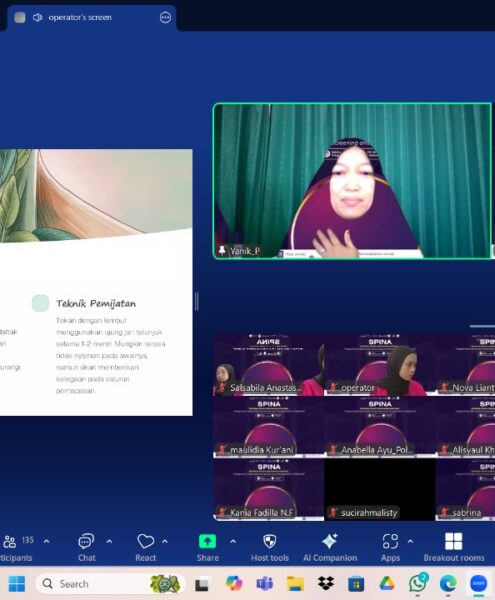Expand the chevron next to React
This screenshot has height=600, width=495.
(x=164, y=541)
